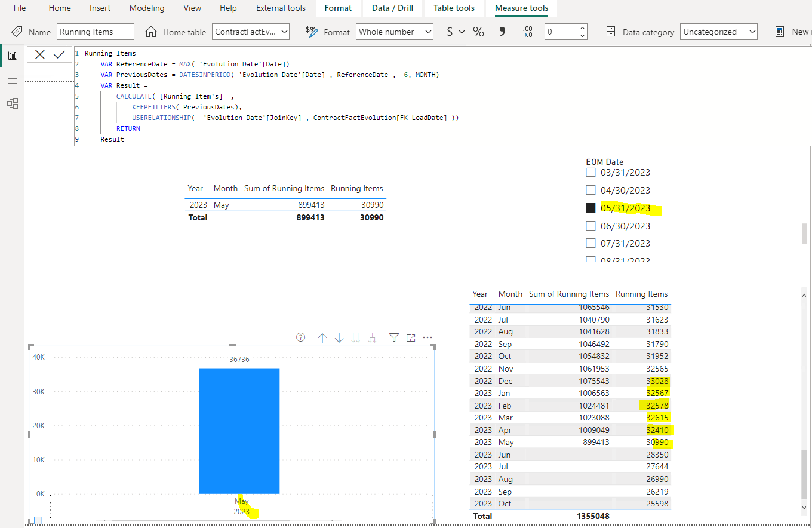Image resolution: width=812 pixels, height=528 pixels.
Task: Cancel formula edit with the X icon
Action: tap(40, 54)
